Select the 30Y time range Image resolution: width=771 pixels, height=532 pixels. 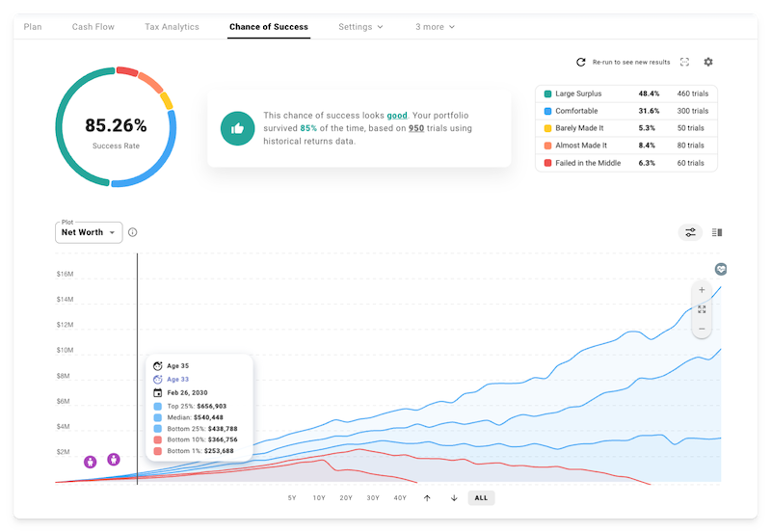(373, 498)
